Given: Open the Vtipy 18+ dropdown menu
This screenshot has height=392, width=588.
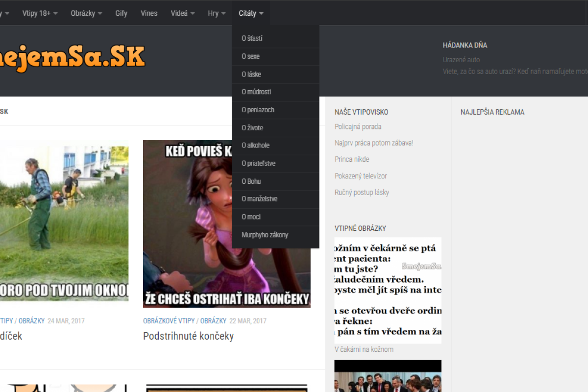Looking at the screenshot, I should (40, 13).
